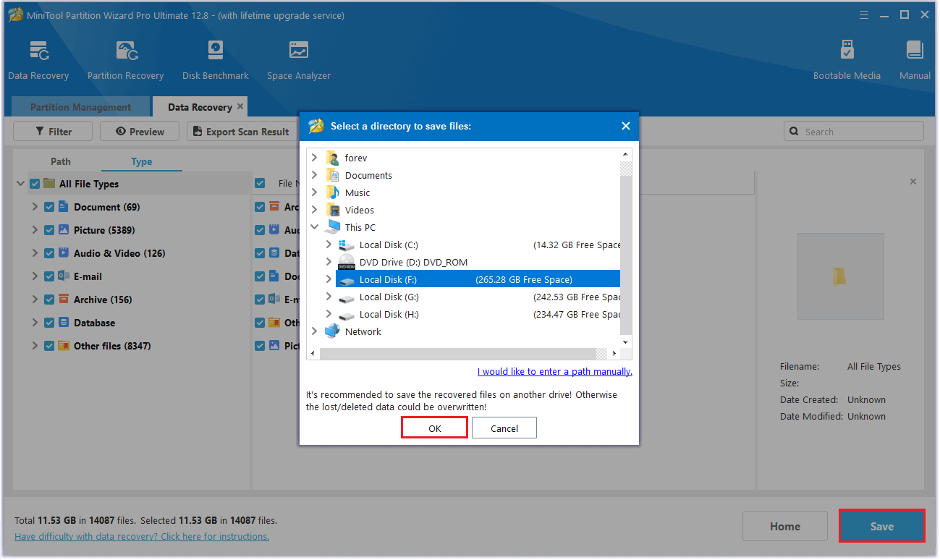
Task: Open the Manual icon
Action: (915, 51)
